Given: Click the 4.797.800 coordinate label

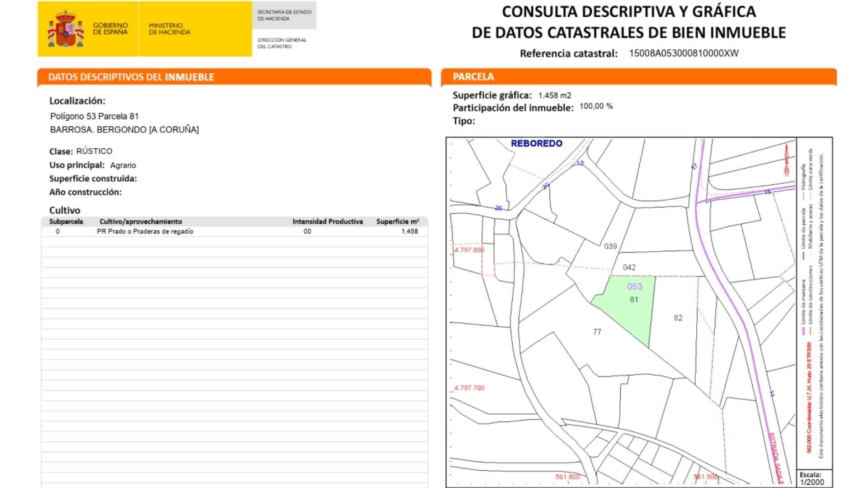Looking at the screenshot, I should click(x=469, y=250).
